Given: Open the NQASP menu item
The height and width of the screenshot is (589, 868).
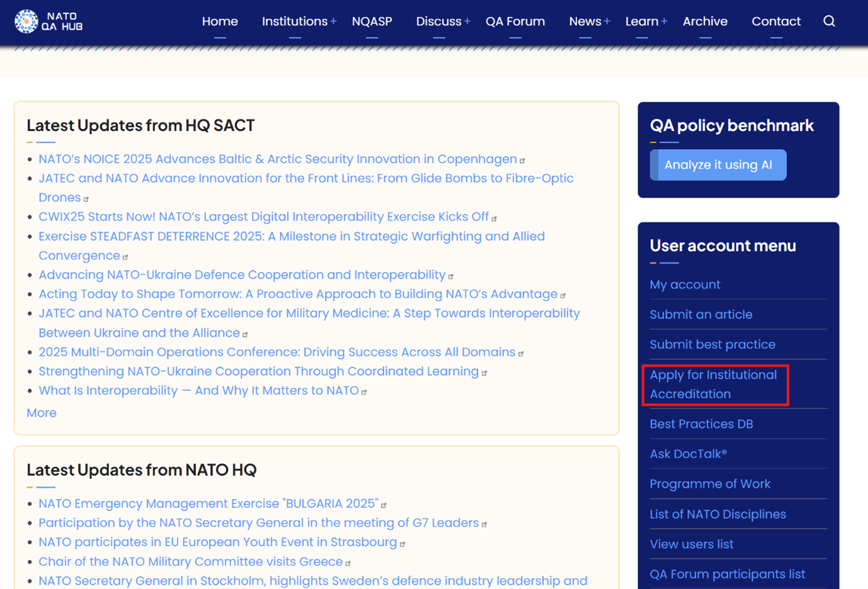Looking at the screenshot, I should point(372,21).
